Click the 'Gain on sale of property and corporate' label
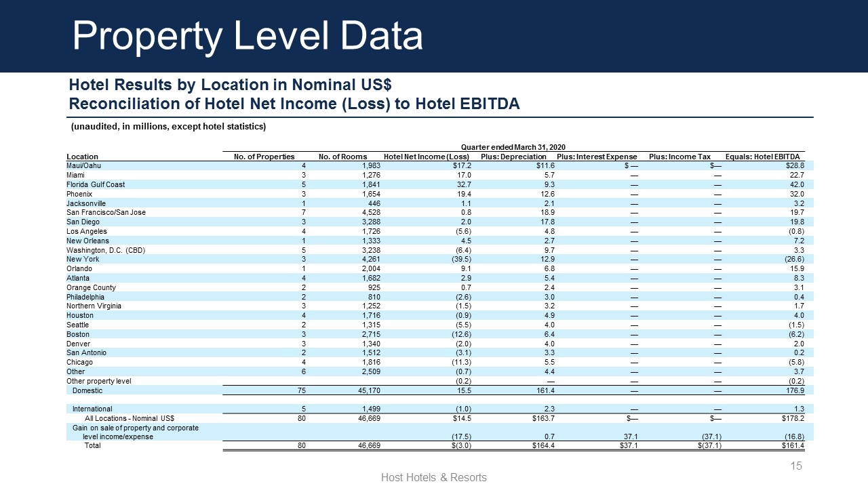868x488 pixels. [x=136, y=428]
